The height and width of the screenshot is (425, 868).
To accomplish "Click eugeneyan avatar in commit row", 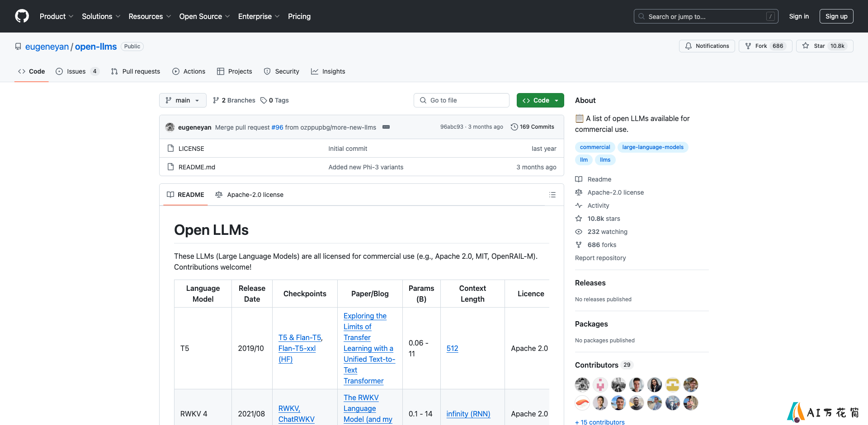I will coord(170,127).
